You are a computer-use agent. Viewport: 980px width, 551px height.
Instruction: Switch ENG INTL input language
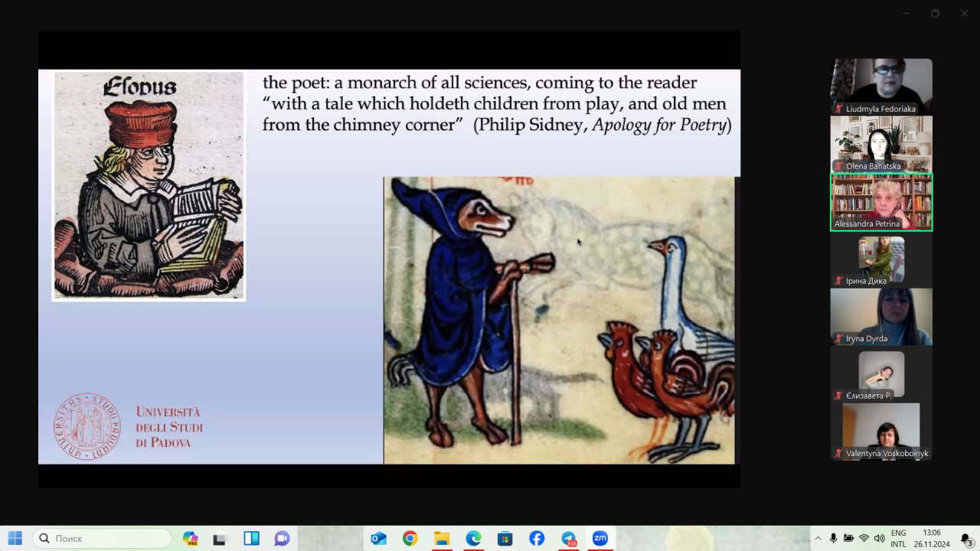(898, 539)
